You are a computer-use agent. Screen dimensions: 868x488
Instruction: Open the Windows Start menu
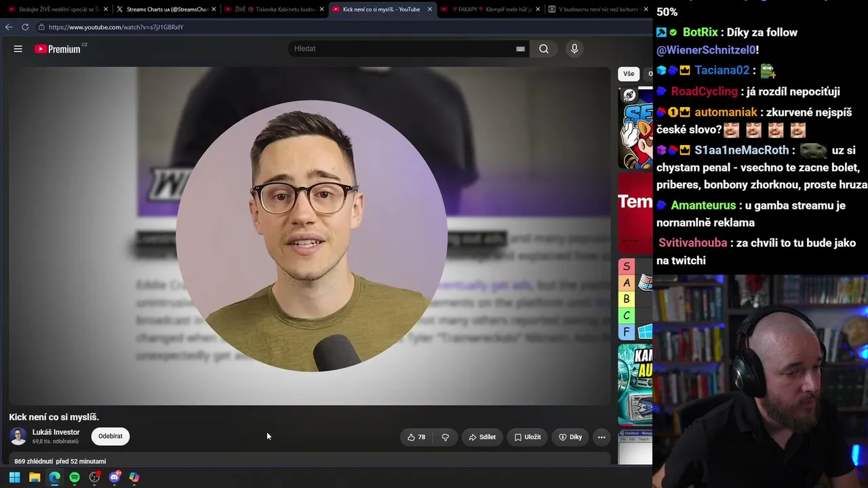click(14, 477)
